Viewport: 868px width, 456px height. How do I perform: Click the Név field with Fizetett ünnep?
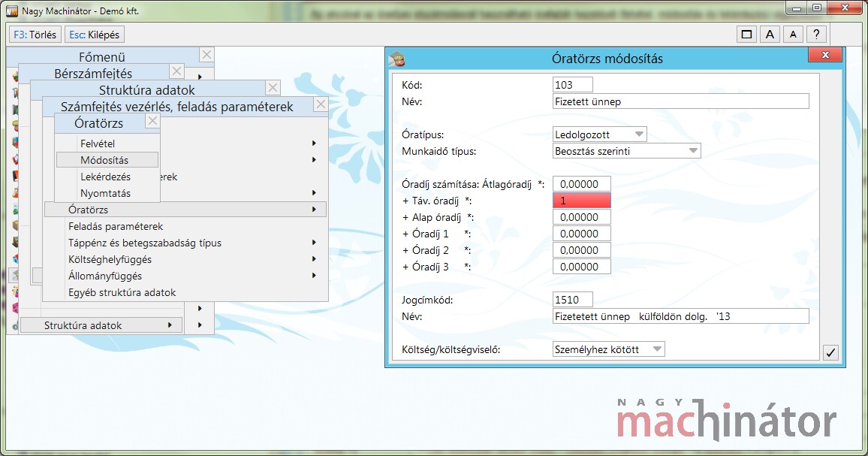pyautogui.click(x=680, y=101)
